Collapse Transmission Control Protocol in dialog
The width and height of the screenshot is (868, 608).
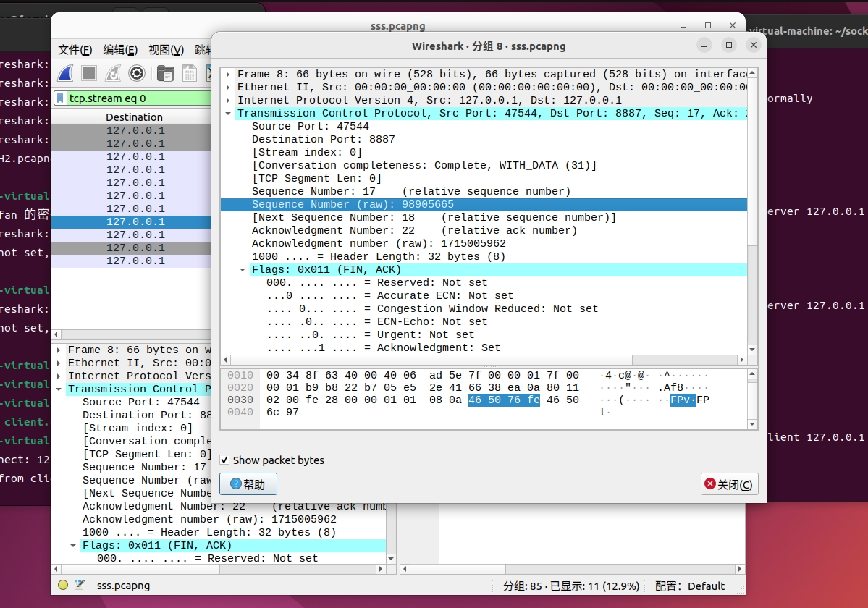coord(228,114)
